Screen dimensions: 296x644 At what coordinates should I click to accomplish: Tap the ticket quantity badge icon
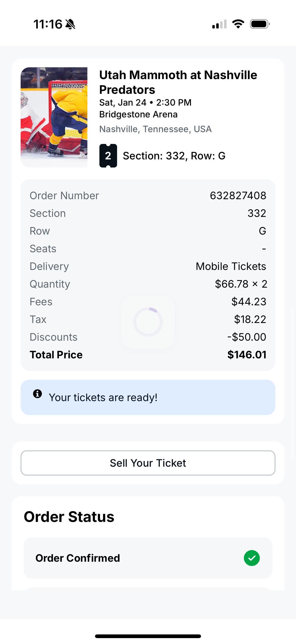tap(108, 156)
